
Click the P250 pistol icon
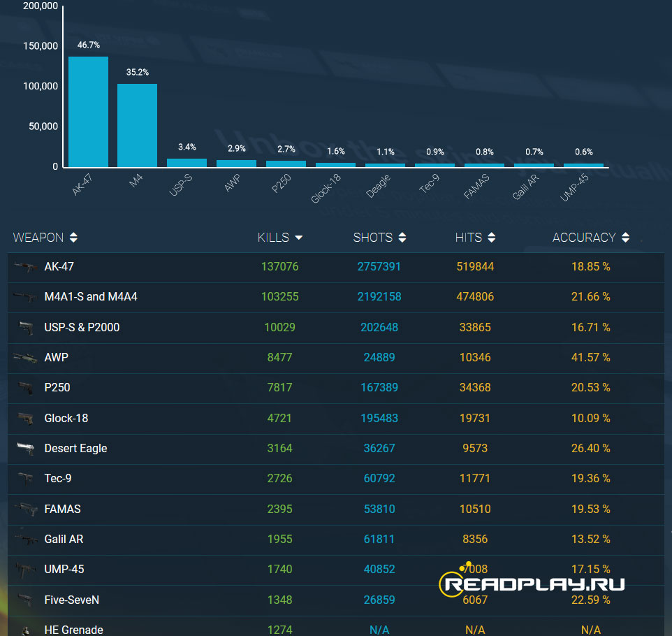tap(26, 388)
